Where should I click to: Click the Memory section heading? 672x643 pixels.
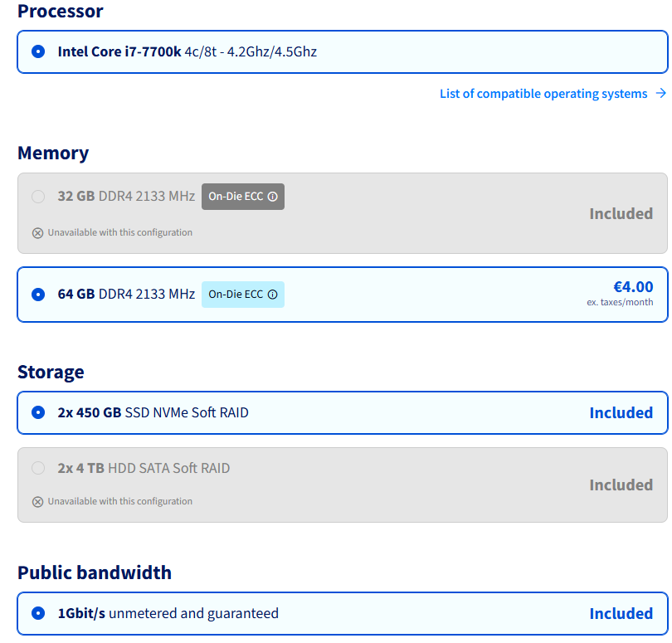click(53, 153)
